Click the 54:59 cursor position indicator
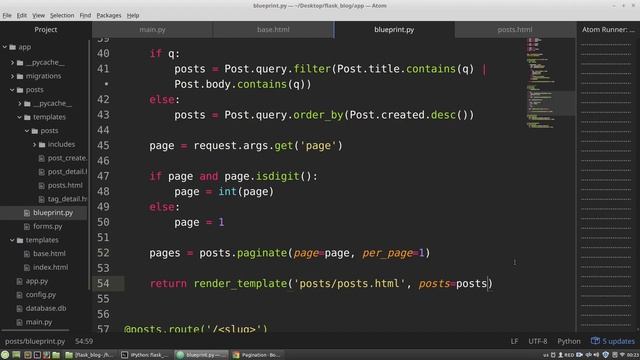The image size is (640, 360). point(84,341)
